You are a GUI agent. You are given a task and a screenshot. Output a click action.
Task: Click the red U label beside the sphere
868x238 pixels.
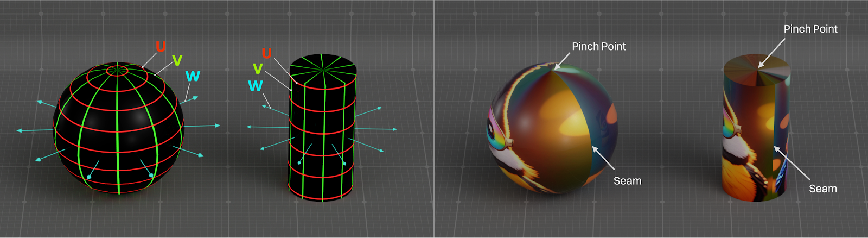161,47
